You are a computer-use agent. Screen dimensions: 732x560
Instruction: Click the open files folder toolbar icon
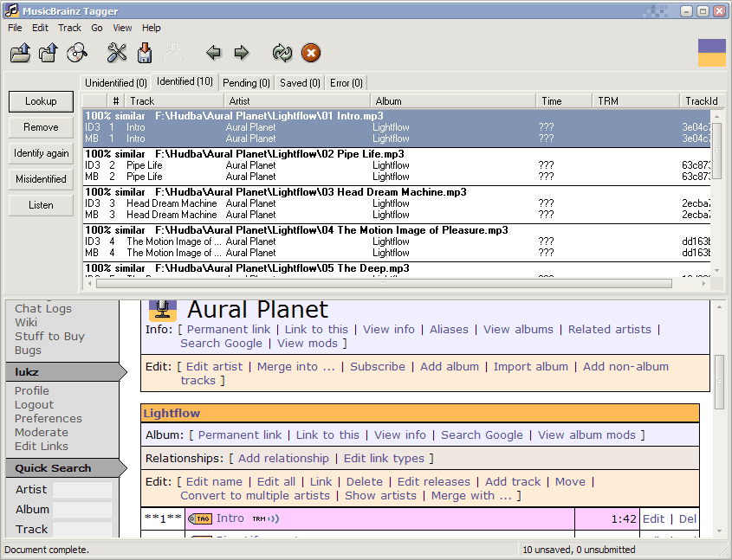point(21,53)
